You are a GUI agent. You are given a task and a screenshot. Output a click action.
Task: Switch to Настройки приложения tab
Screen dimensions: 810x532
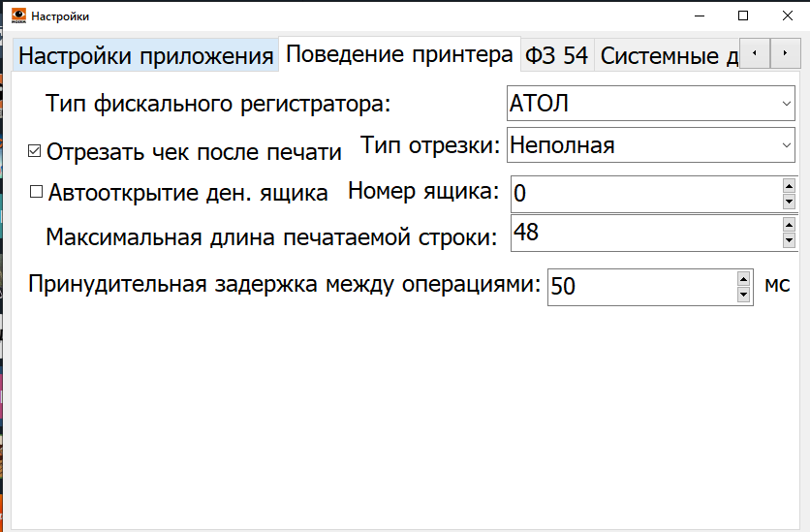tap(146, 55)
